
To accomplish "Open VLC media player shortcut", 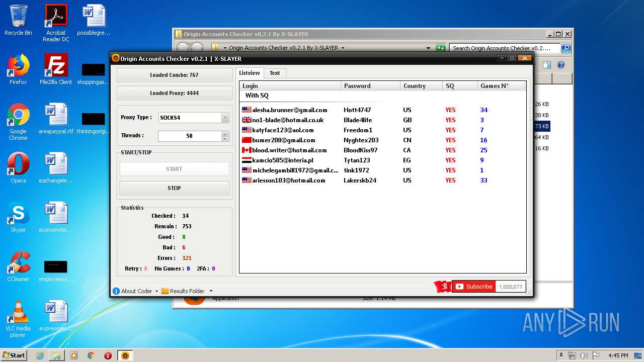I will click(18, 319).
